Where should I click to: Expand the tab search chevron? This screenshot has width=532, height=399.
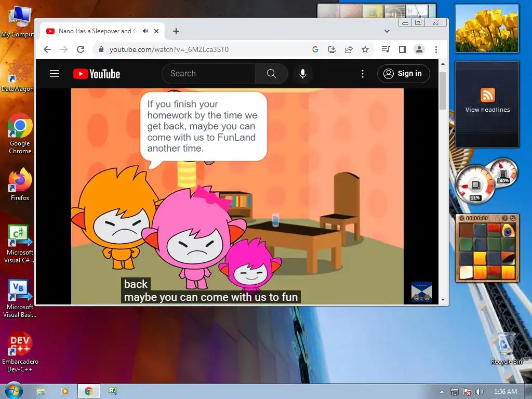click(x=387, y=31)
